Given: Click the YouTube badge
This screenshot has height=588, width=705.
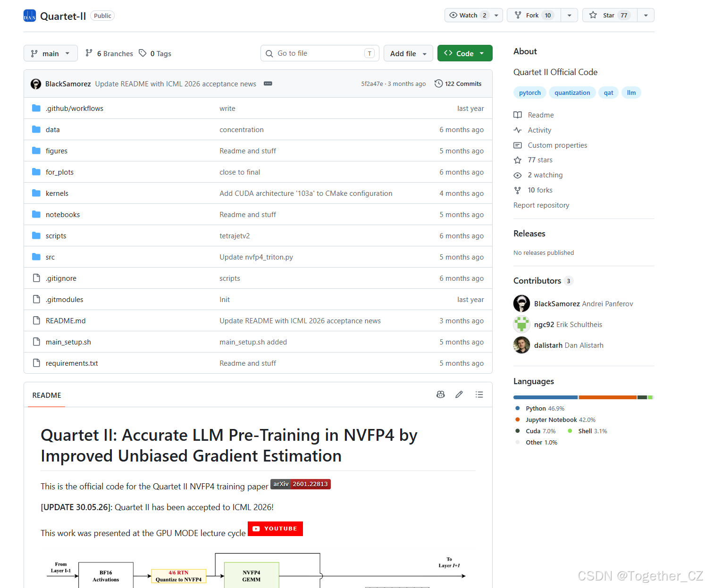Looking at the screenshot, I should click(x=275, y=529).
